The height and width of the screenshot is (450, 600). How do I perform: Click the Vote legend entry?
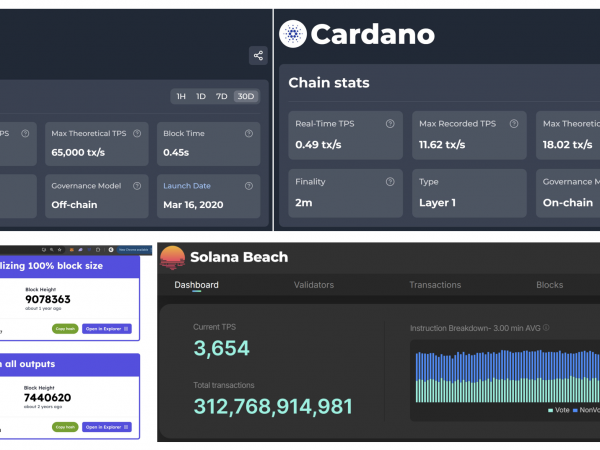click(x=559, y=410)
